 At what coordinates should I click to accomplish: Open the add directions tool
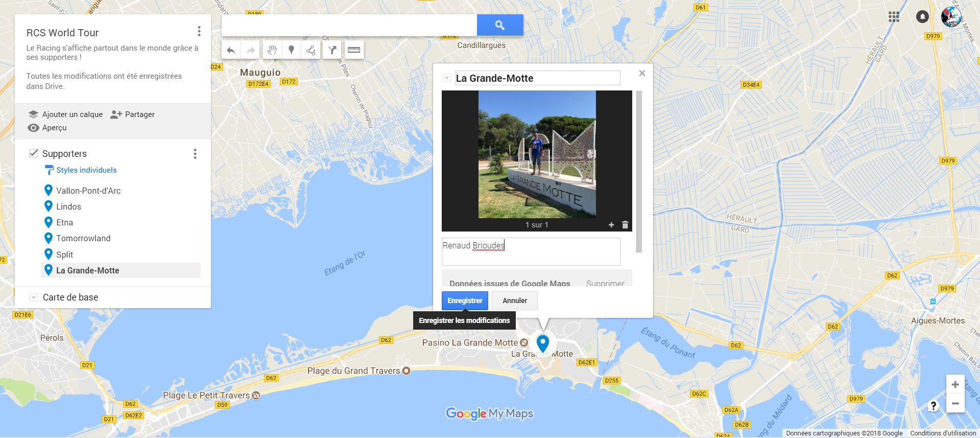pyautogui.click(x=332, y=50)
